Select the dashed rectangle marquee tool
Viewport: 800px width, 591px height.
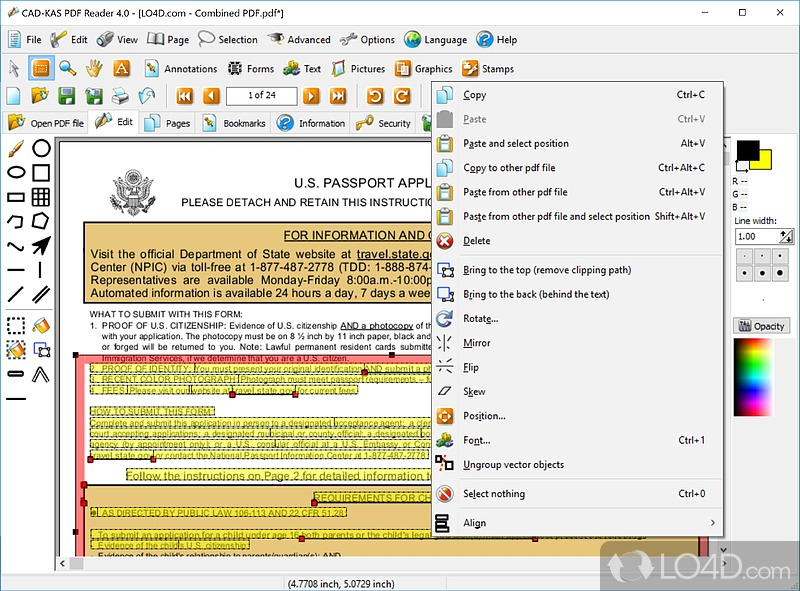[16, 325]
